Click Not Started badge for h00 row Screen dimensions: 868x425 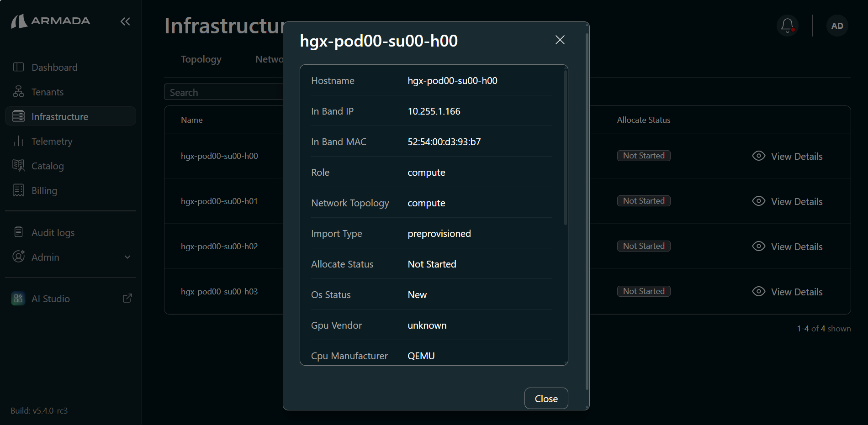644,156
